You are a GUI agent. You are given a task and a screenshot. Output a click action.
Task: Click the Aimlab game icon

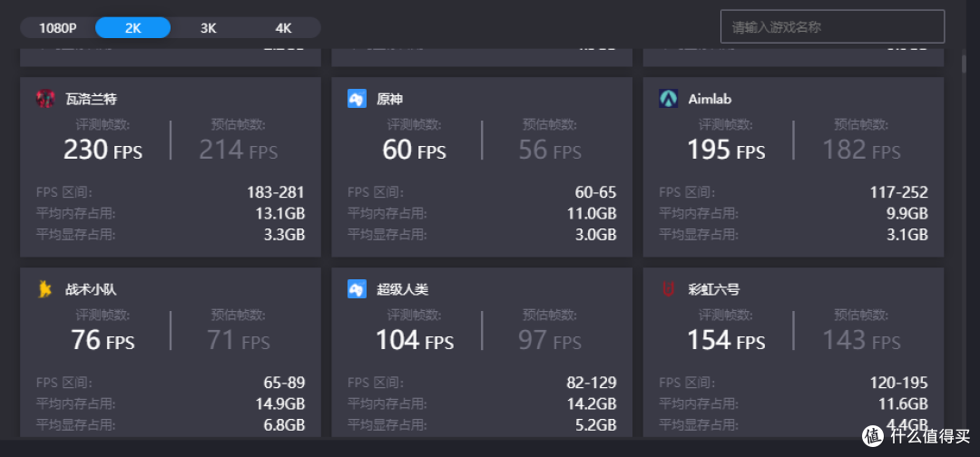pyautogui.click(x=668, y=99)
